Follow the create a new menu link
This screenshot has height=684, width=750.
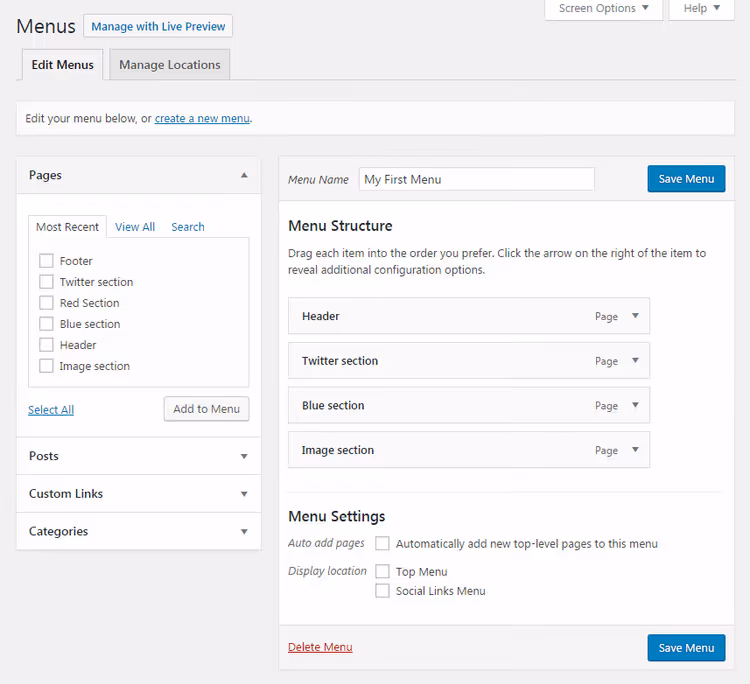tap(202, 118)
